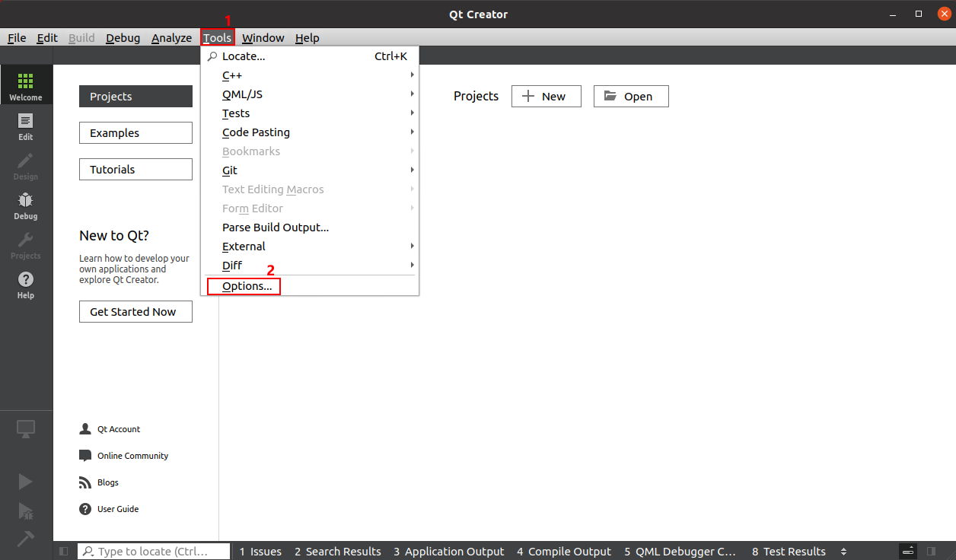
Task: Open output pane selector arrows
Action: tap(843, 552)
